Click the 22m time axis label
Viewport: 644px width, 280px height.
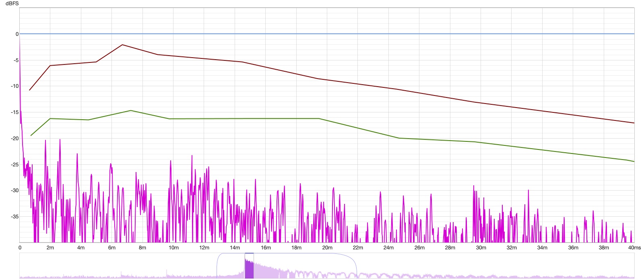pyautogui.click(x=358, y=247)
